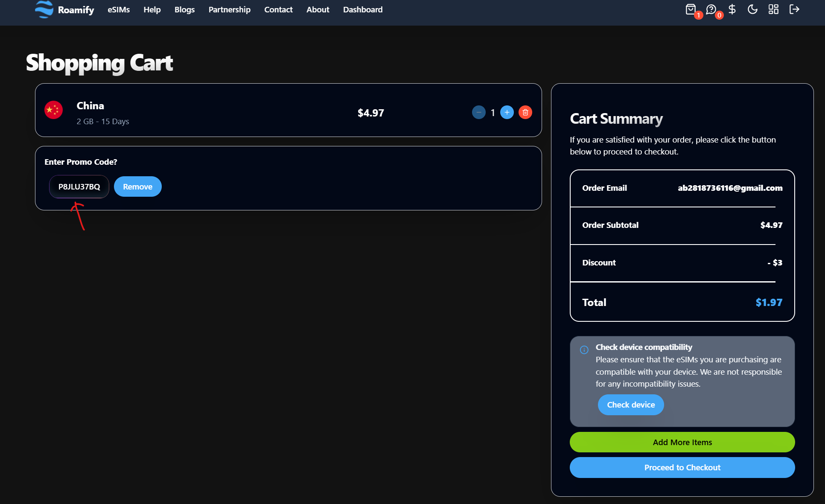The height and width of the screenshot is (504, 825).
Task: Open the Dashboard nav item
Action: pyautogui.click(x=363, y=9)
